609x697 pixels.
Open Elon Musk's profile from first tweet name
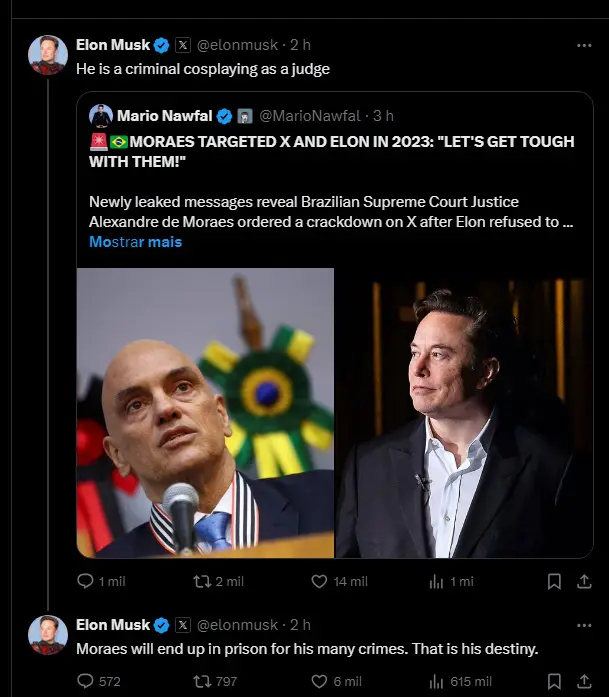pos(113,45)
